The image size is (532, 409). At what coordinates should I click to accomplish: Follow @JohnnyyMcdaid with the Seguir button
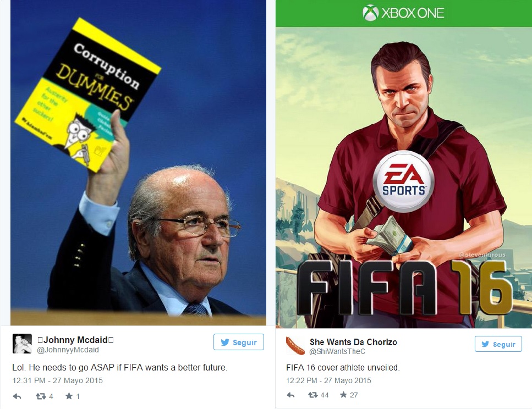click(239, 342)
